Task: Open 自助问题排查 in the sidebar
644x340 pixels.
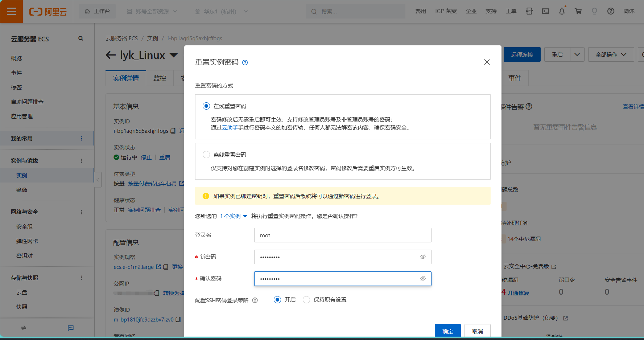Action: [27, 102]
